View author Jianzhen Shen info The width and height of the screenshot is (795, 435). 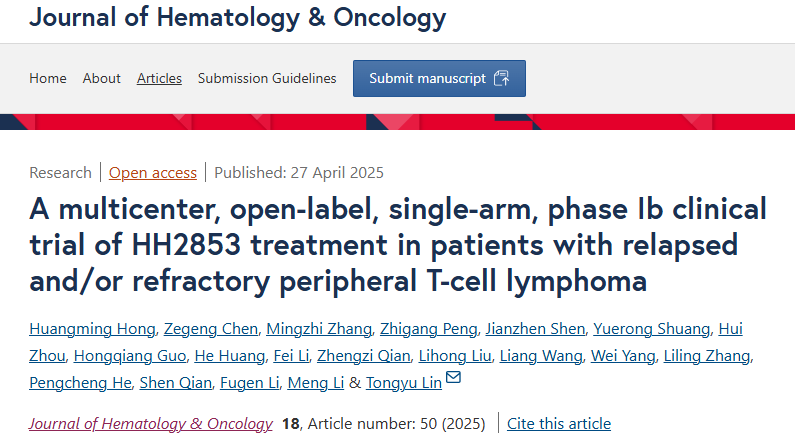coord(535,329)
